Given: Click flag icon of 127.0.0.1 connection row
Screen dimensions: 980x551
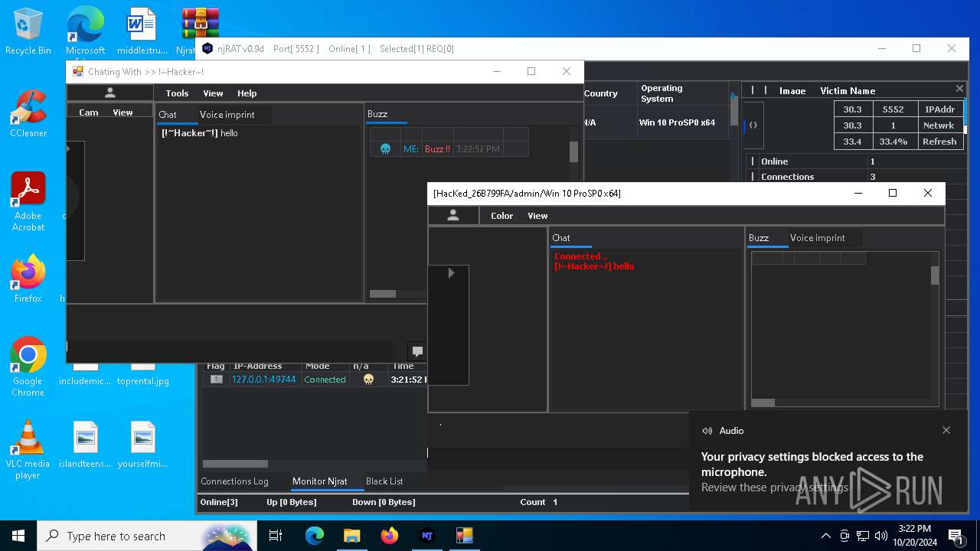Looking at the screenshot, I should (217, 380).
